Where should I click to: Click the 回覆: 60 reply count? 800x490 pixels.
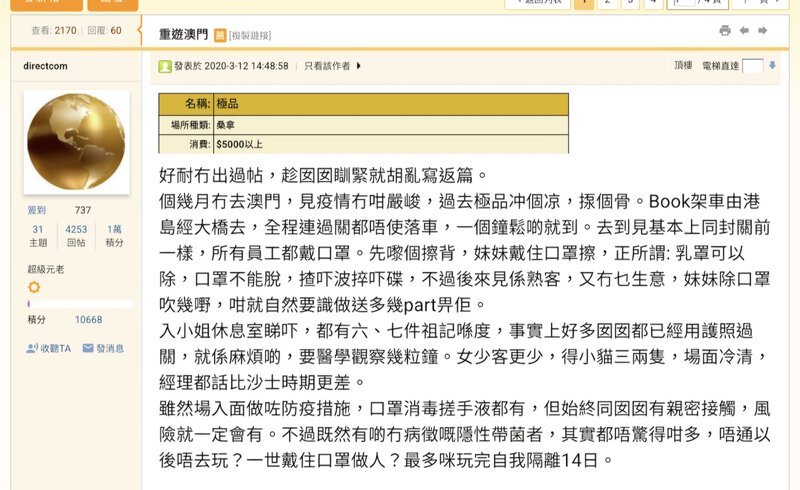pos(105,31)
